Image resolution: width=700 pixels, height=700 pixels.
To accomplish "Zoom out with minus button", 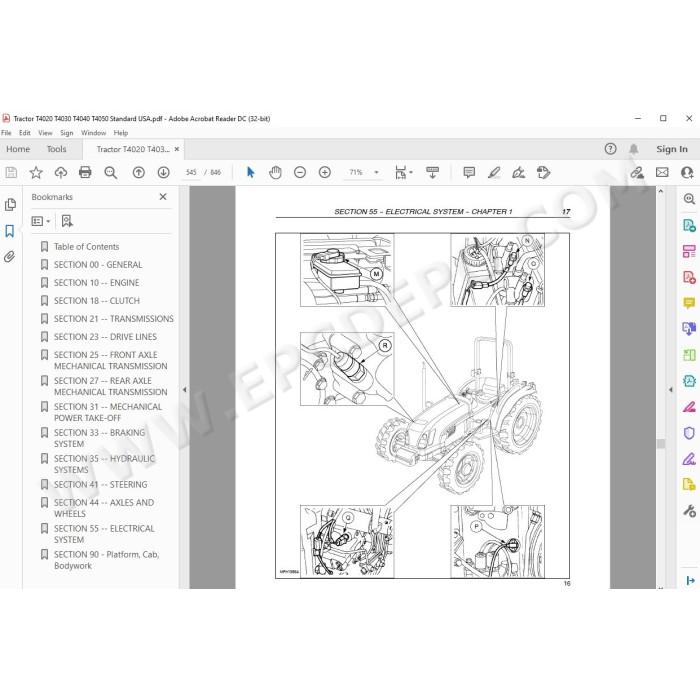I will tap(300, 172).
